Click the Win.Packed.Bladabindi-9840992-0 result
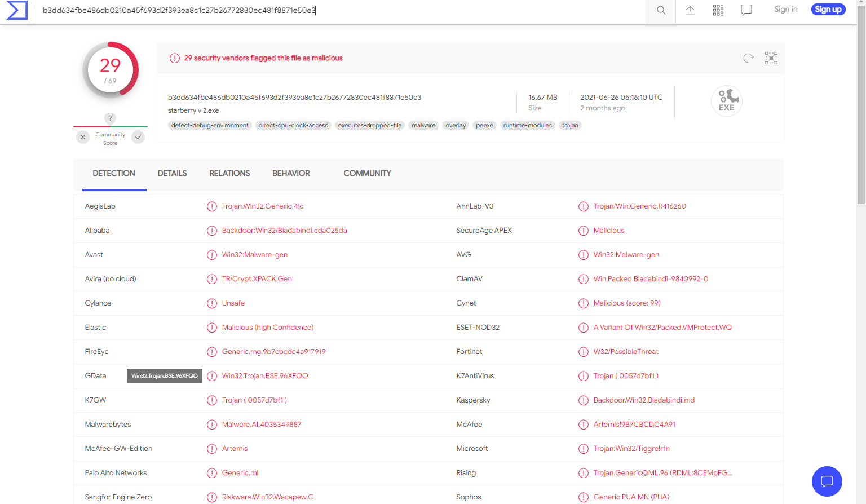Screen dimensions: 866x504 [x=651, y=279]
